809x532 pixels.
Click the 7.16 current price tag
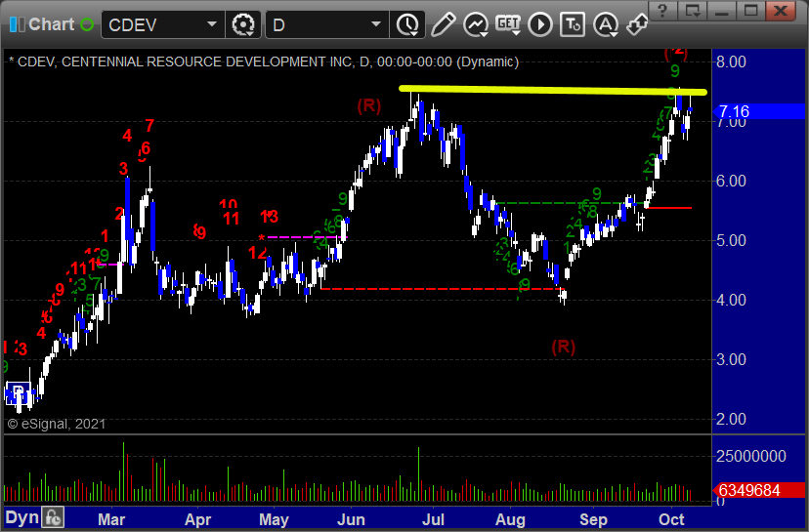click(x=758, y=111)
